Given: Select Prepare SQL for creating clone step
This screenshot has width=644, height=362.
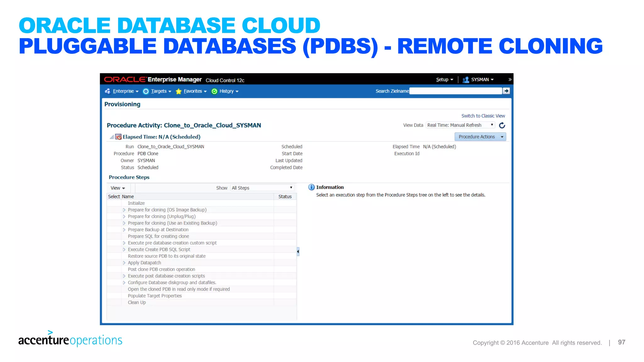Looking at the screenshot, I should pyautogui.click(x=158, y=236).
